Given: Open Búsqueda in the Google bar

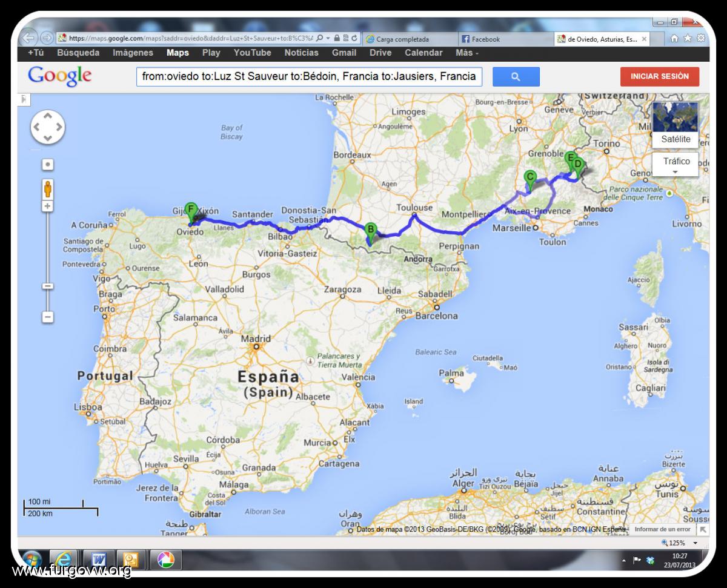Looking at the screenshot, I should coord(78,53).
